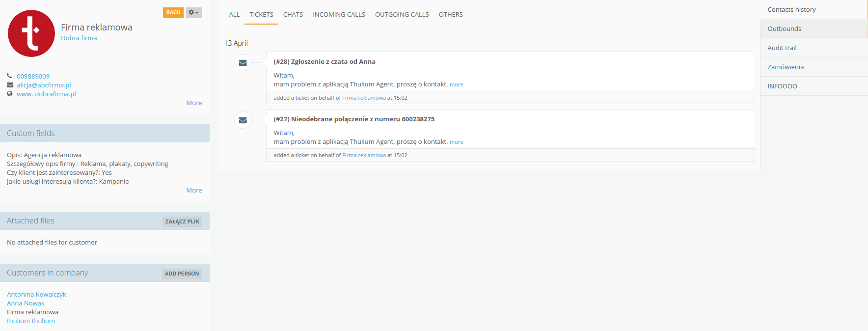Expand more link in ticket #27 message

(x=456, y=142)
